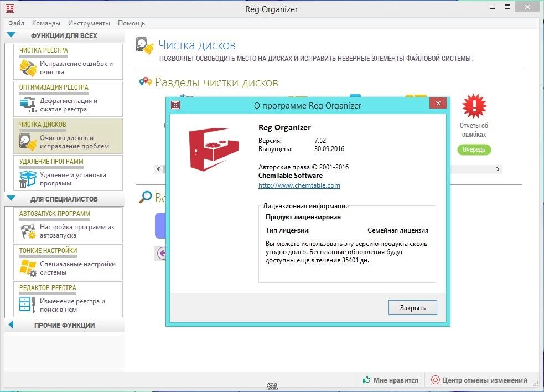The height and width of the screenshot is (392, 544).
Task: Click the green Очередь button
Action: point(474,149)
